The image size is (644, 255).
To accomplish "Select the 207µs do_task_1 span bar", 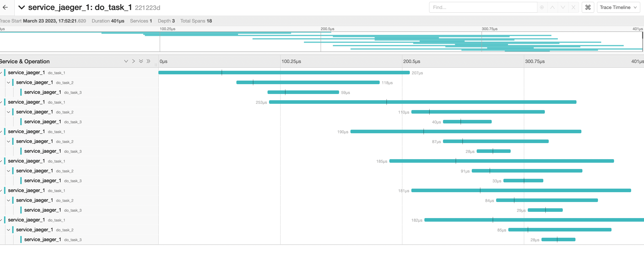I will click(x=284, y=73).
